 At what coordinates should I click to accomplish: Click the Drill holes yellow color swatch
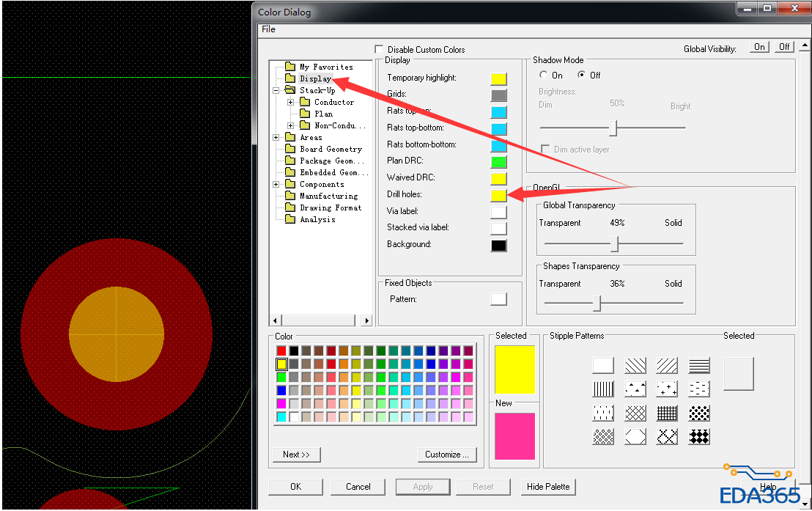coord(498,195)
